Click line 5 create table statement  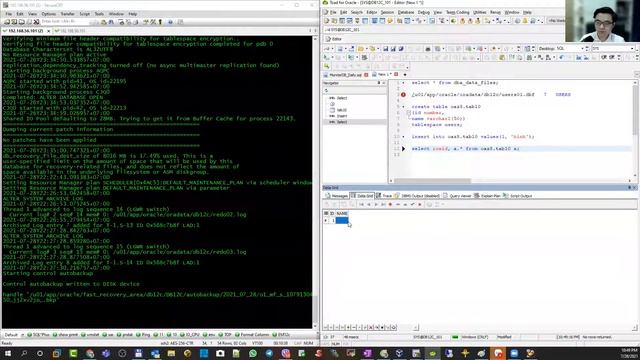(446, 107)
